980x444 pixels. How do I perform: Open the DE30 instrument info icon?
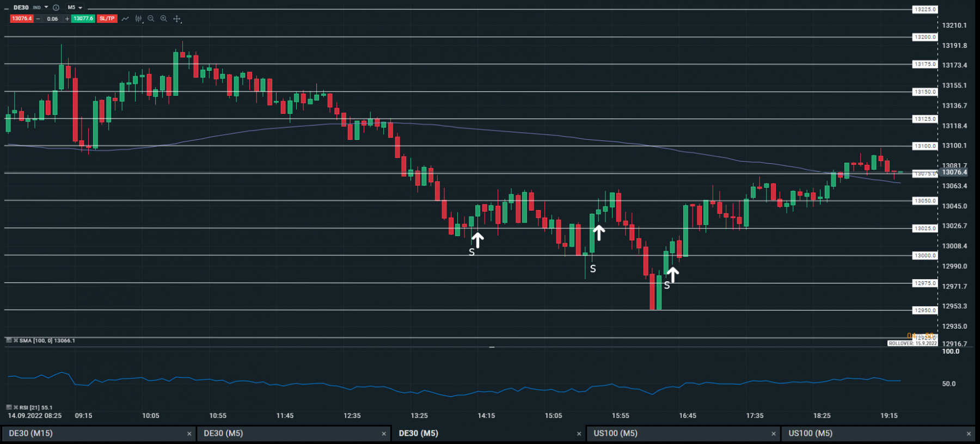(x=56, y=8)
